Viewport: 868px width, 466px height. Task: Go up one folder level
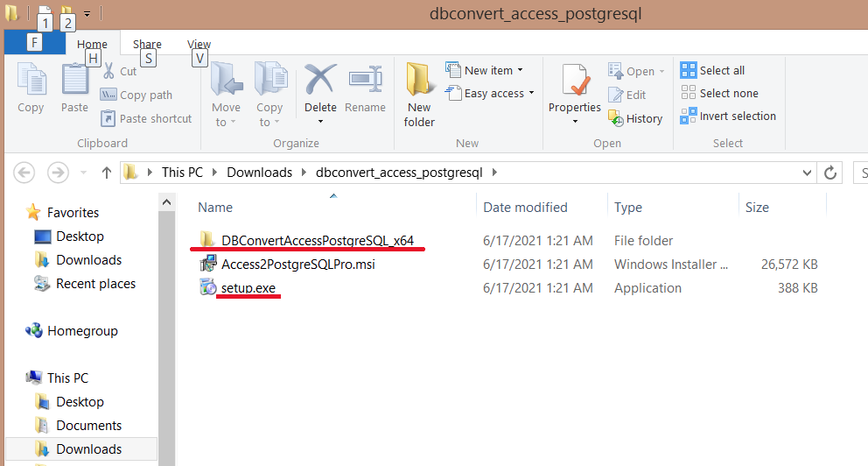[107, 173]
